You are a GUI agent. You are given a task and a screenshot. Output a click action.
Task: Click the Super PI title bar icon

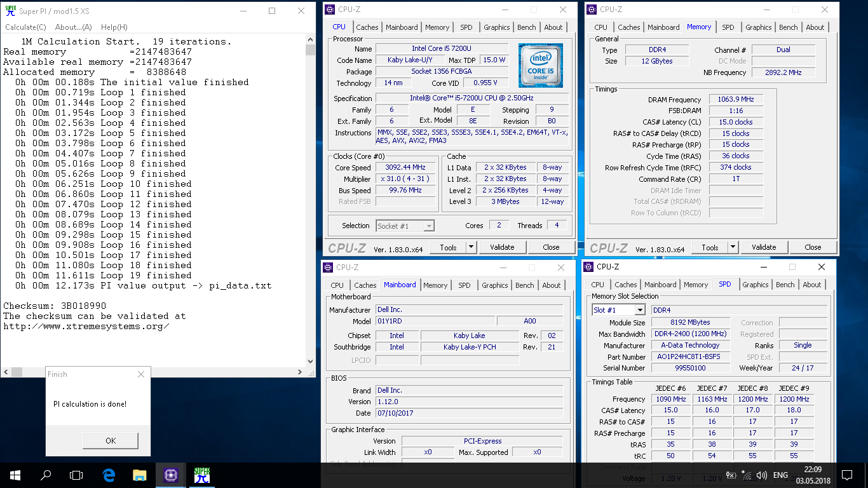(10, 11)
